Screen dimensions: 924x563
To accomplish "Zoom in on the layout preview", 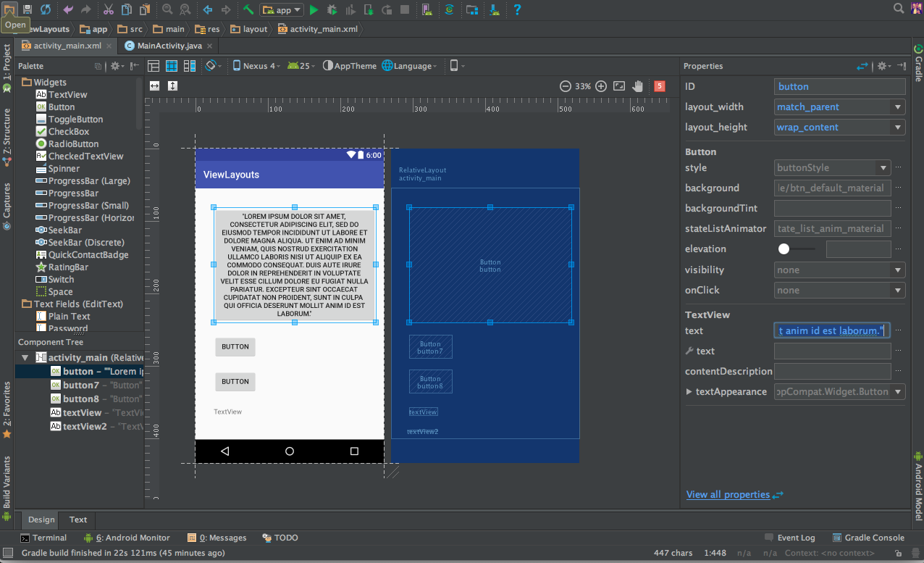I will click(600, 86).
